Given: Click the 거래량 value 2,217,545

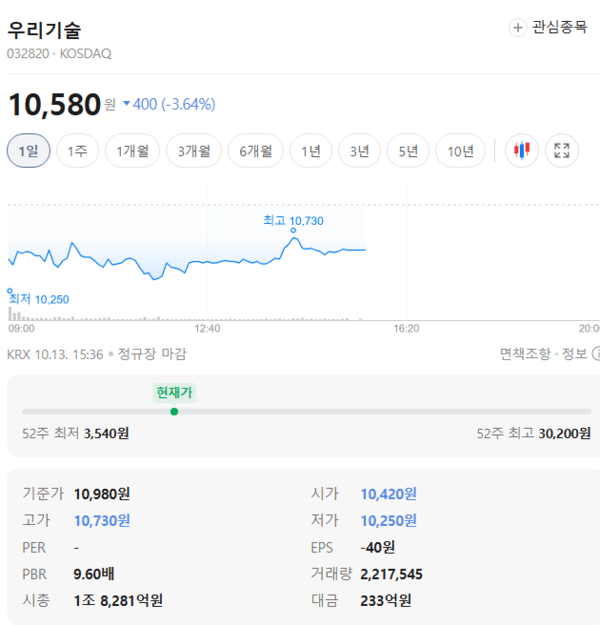Looking at the screenshot, I should [391, 574].
